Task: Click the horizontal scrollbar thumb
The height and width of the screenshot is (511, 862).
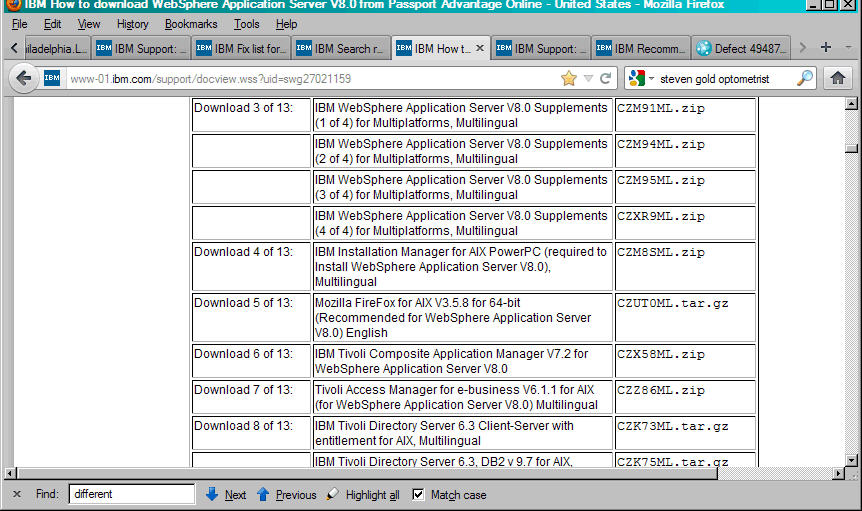Action: pos(367,473)
